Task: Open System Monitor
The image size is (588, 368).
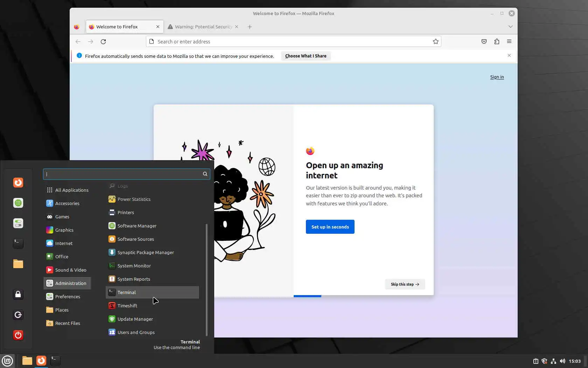Action: pos(153,266)
